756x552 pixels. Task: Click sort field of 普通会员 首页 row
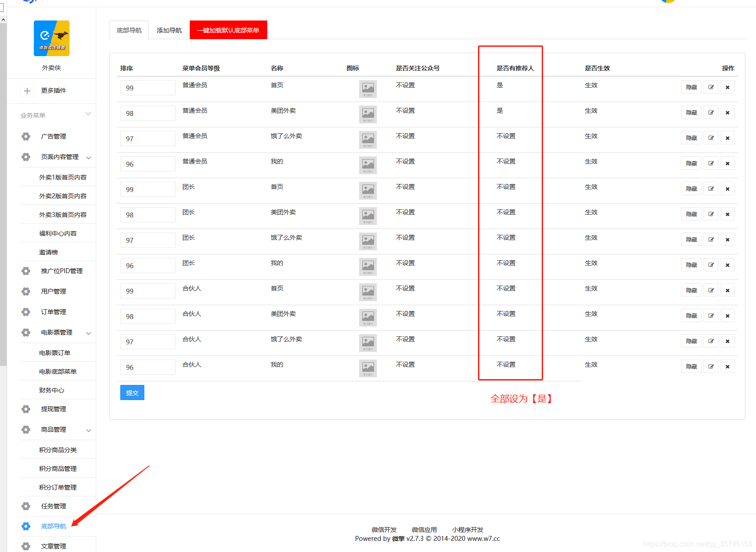147,88
